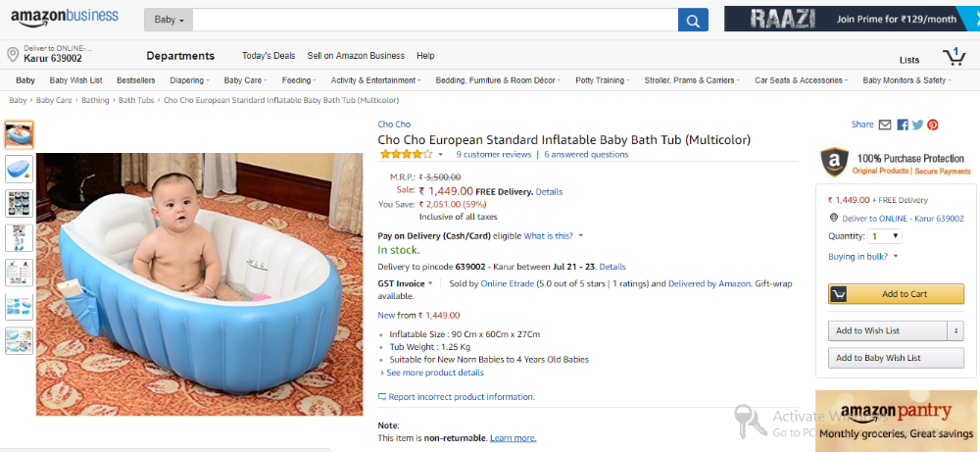Click the Add to Cart button
The width and height of the screenshot is (980, 452).
tap(896, 294)
